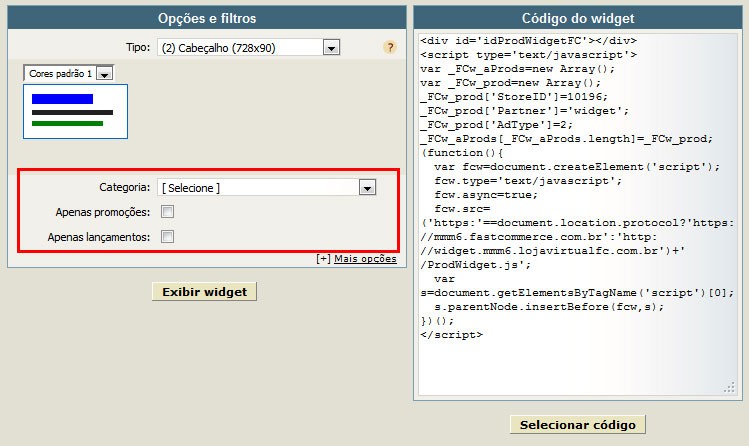Click the green color bar in the preview

tap(67, 124)
